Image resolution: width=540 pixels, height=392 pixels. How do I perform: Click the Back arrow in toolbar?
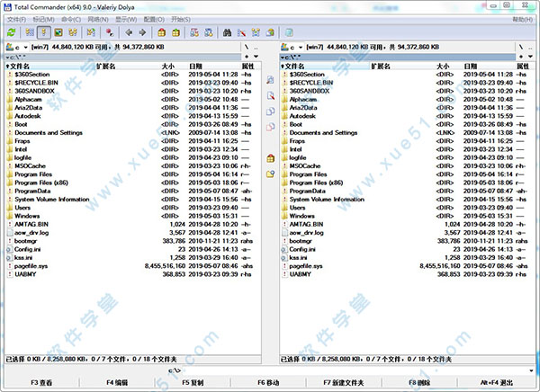point(129,31)
